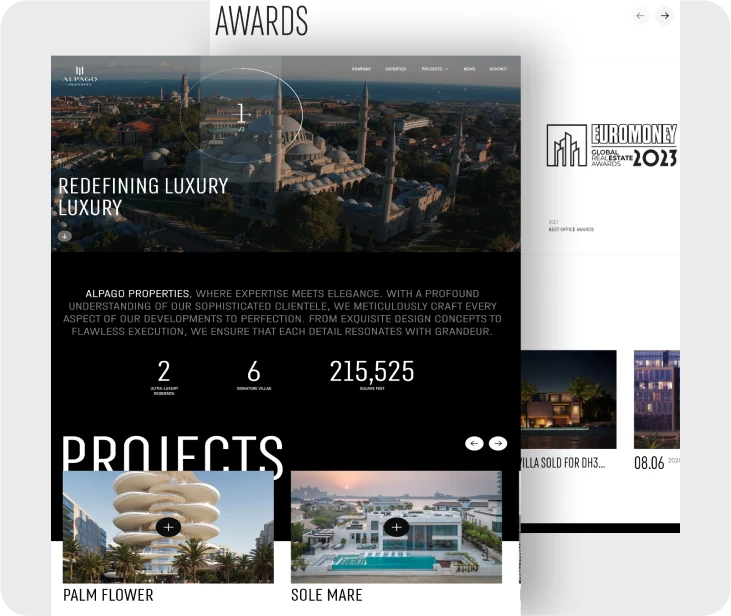
Task: Click the plus icon on Sole Mare image
Action: [396, 527]
